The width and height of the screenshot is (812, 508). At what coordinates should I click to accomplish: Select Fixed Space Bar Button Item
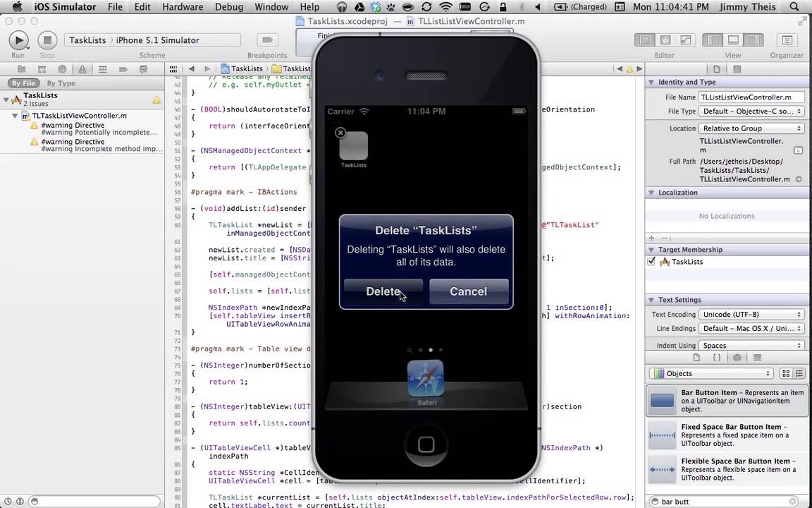click(727, 435)
